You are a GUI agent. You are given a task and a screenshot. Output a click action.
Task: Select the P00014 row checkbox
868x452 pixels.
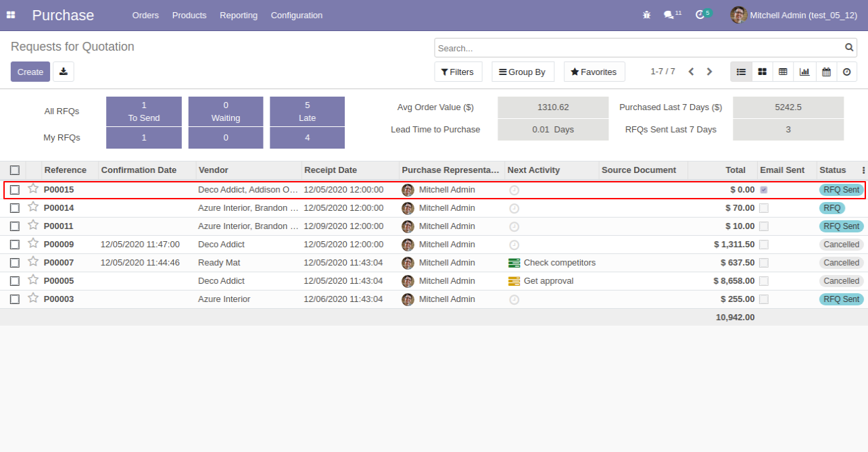15,208
